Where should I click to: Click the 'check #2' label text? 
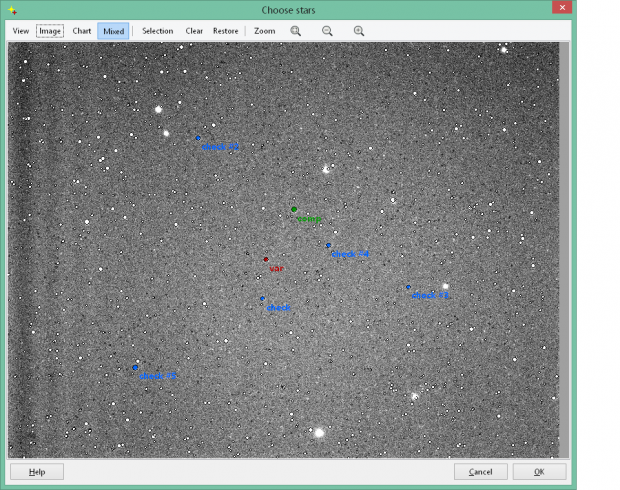click(x=220, y=147)
